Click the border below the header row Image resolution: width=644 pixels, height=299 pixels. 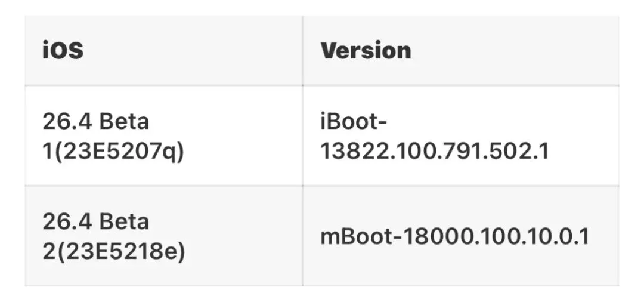[x=322, y=85]
